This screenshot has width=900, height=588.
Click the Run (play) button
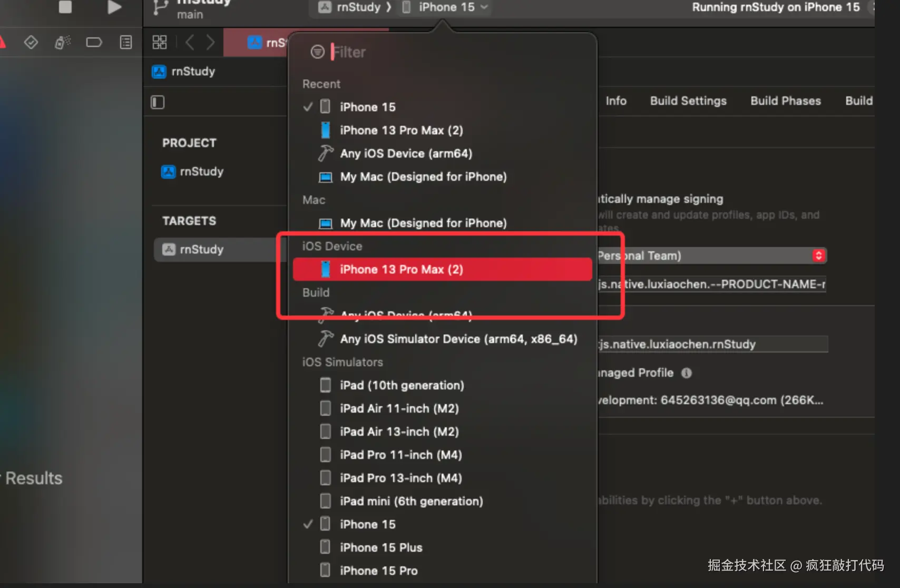coord(114,7)
